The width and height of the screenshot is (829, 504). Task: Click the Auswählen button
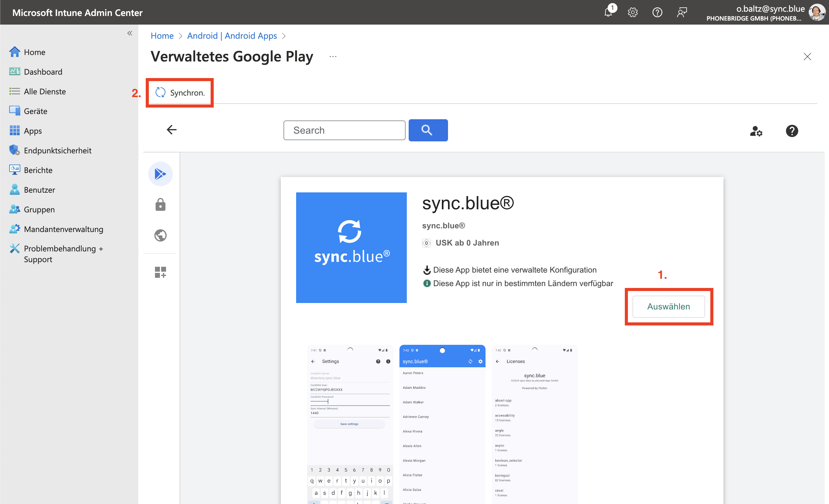[668, 306]
